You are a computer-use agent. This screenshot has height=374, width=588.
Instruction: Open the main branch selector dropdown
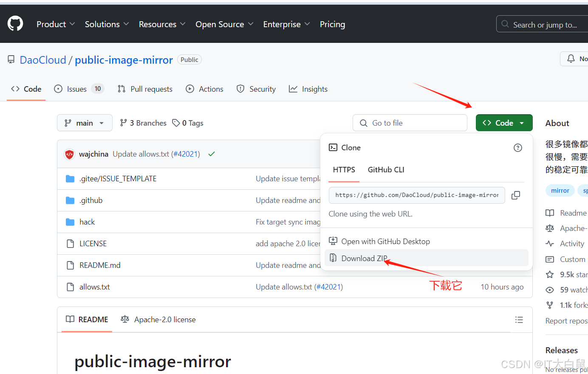point(85,123)
